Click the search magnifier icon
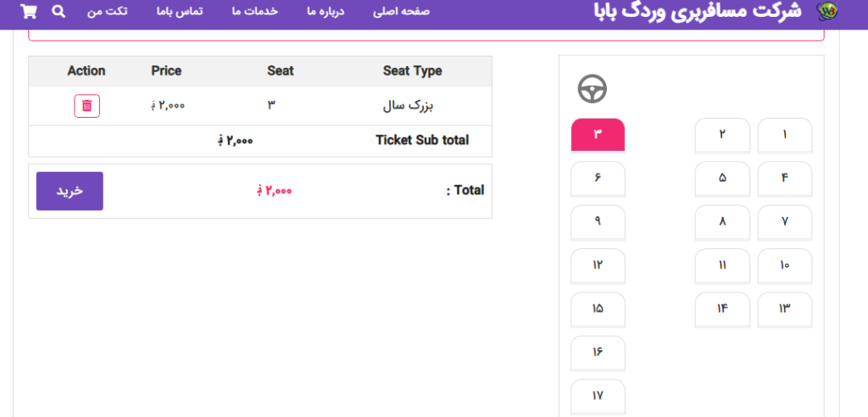This screenshot has height=417, width=868. pos(58,12)
